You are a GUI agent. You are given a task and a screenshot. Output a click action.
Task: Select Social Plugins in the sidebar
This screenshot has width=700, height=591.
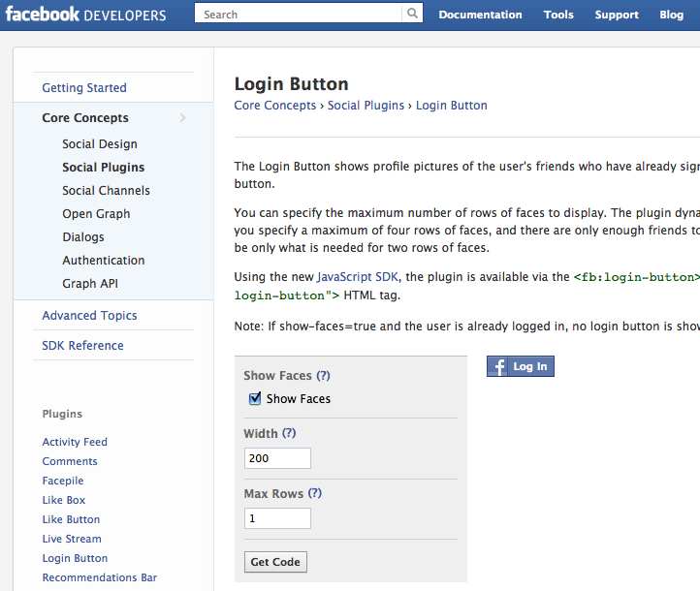pos(104,168)
